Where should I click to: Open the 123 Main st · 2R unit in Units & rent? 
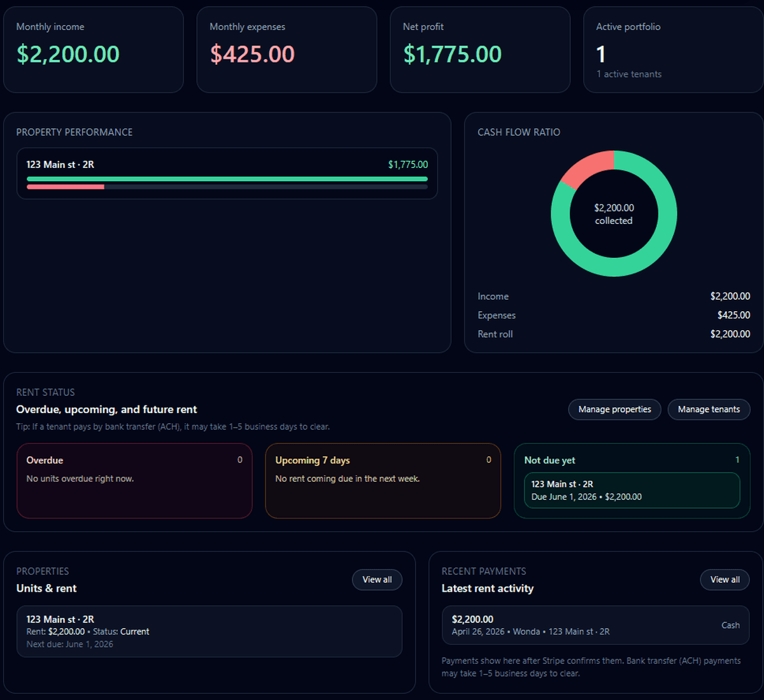(x=209, y=631)
